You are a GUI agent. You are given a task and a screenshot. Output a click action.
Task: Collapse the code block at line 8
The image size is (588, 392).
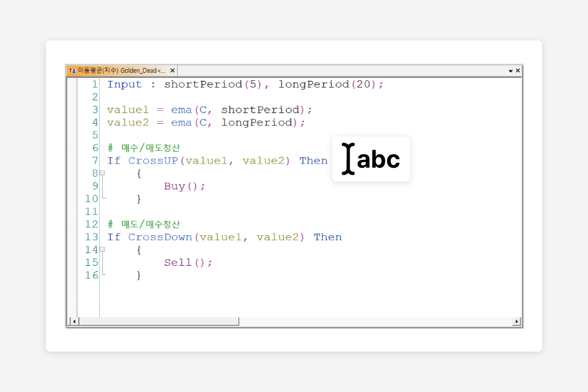(x=102, y=173)
